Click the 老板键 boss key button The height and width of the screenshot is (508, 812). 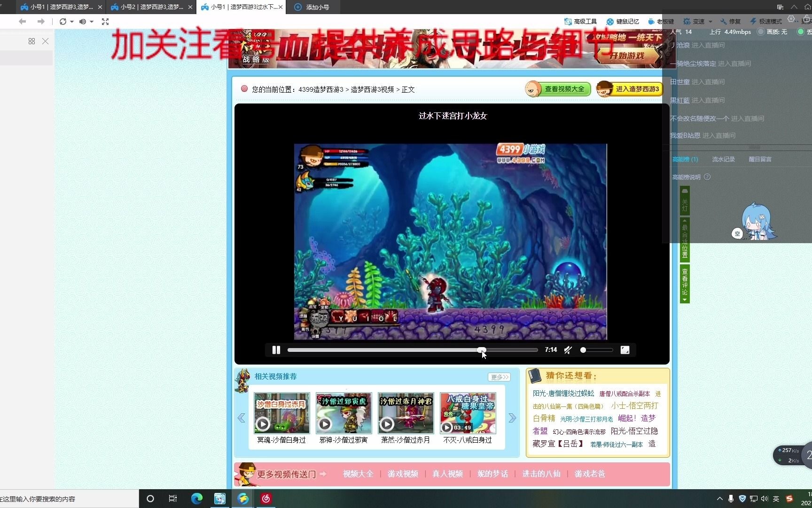(x=661, y=22)
